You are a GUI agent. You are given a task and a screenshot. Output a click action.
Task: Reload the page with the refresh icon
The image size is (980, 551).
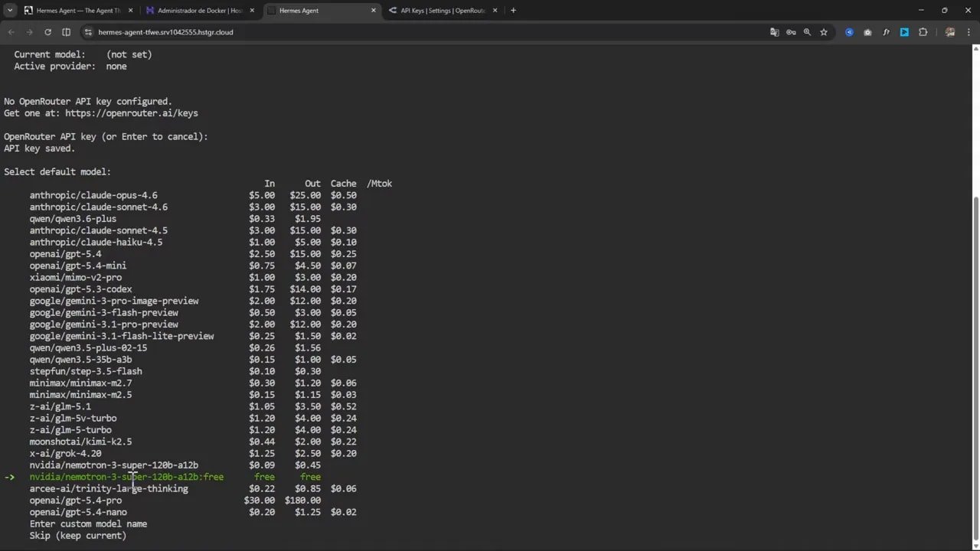pos(47,32)
